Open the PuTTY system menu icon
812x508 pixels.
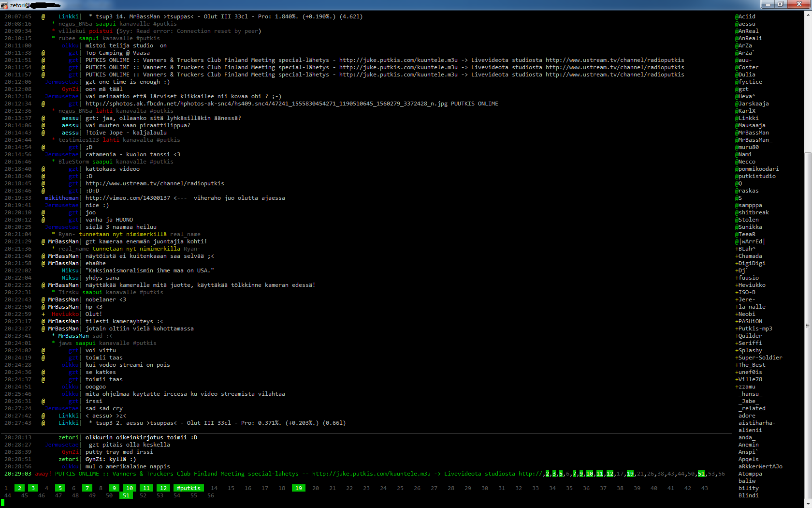[x=4, y=5]
